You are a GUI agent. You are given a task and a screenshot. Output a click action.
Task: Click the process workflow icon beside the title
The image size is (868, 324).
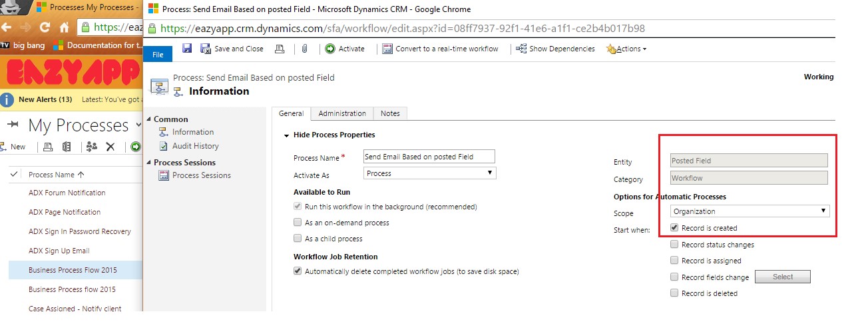(160, 86)
